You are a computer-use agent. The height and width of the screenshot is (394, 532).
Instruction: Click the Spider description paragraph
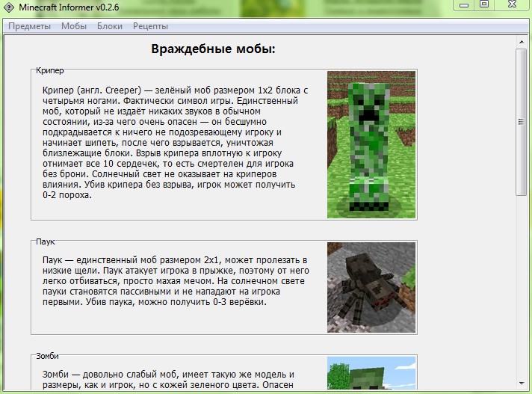click(176, 281)
